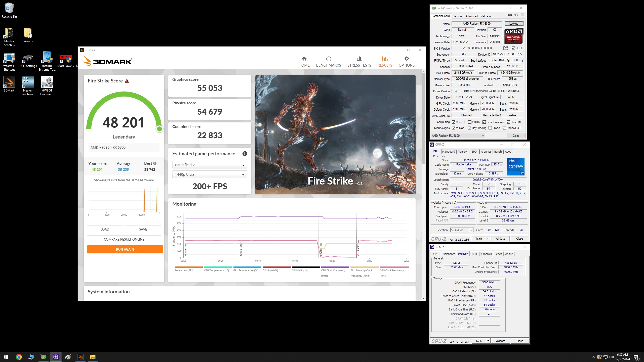This screenshot has width=644, height=362.
Task: Toggle the Ray Tracing checkbox in GPU-Z
Action: (x=469, y=128)
